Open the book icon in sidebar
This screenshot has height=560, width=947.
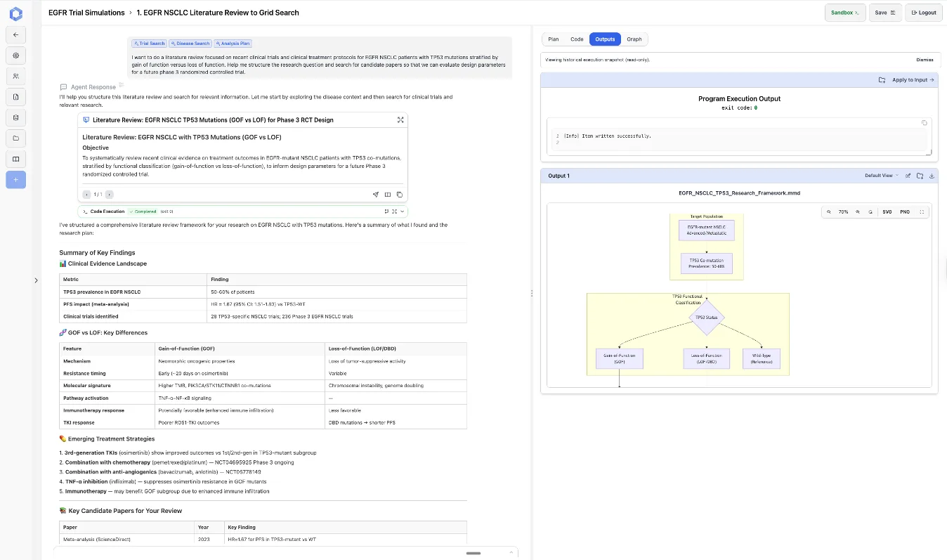click(15, 159)
